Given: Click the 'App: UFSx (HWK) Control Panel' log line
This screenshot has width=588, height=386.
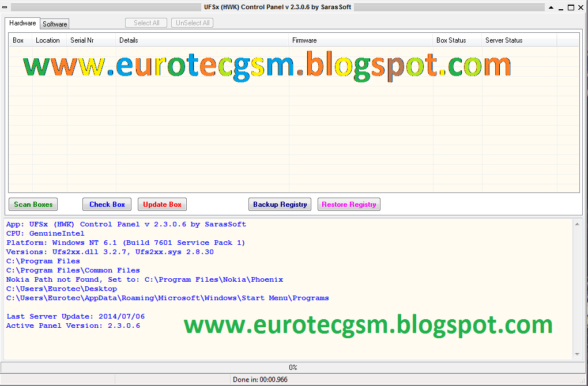Looking at the screenshot, I should coord(126,224).
